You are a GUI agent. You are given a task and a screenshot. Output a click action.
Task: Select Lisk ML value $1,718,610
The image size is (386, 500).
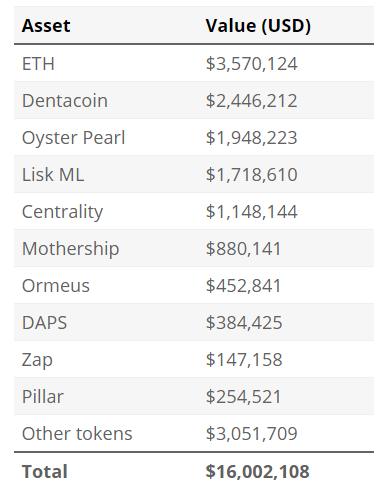click(251, 175)
